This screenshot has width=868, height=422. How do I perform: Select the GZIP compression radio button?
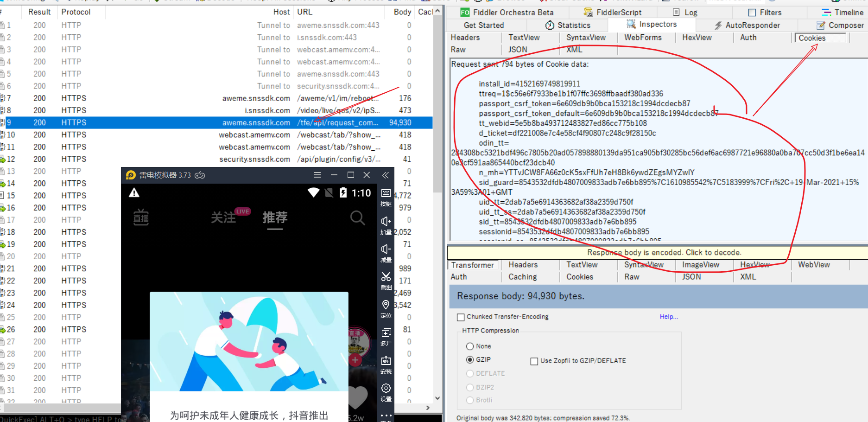point(470,360)
